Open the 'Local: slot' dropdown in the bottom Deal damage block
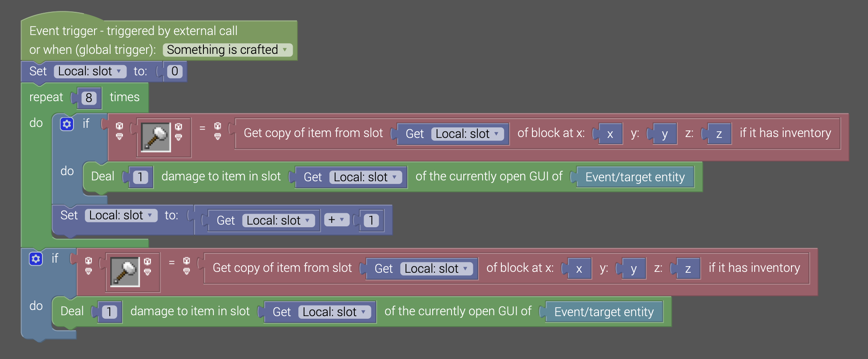The height and width of the screenshot is (359, 868). [335, 312]
